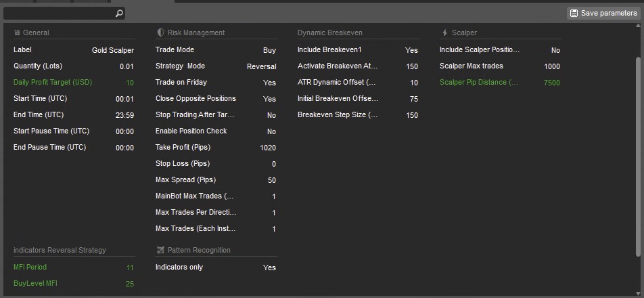This screenshot has height=298, width=644.
Task: Change Close Opposite Positions Yes value
Action: click(x=269, y=99)
